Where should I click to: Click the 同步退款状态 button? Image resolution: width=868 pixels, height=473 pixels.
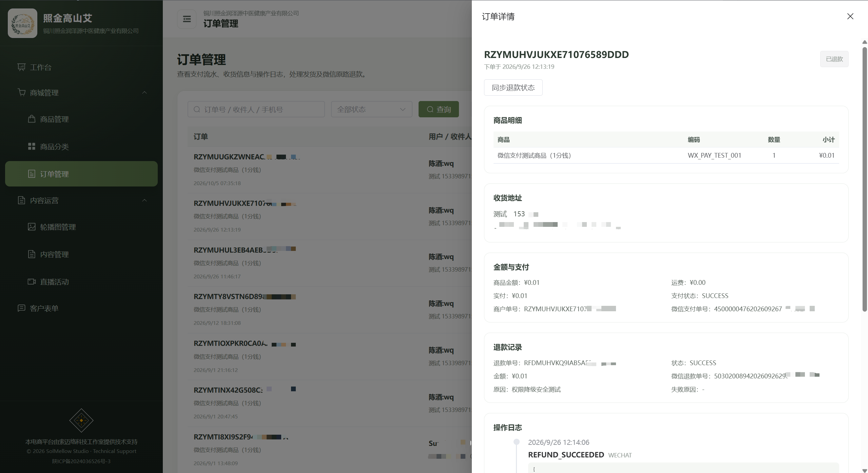(x=513, y=87)
